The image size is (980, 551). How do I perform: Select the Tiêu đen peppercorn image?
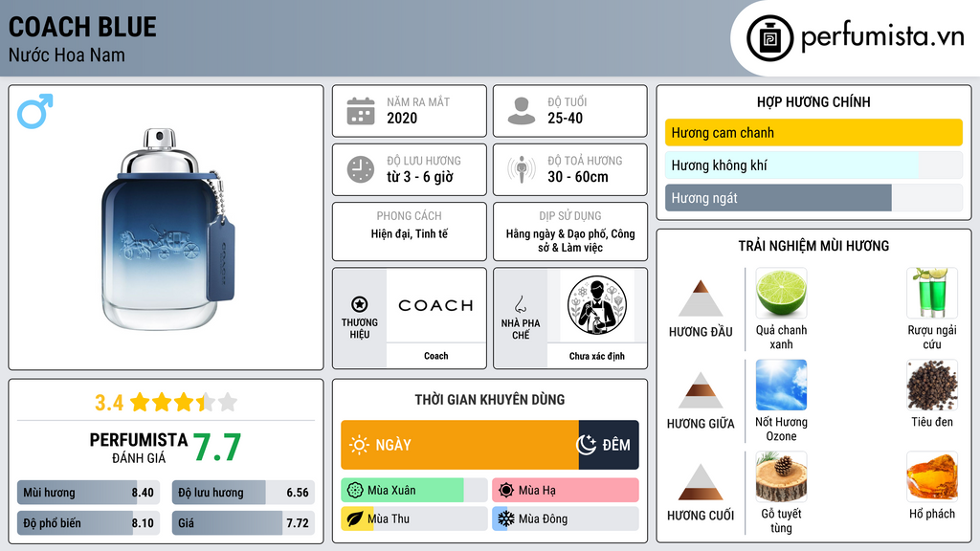pyautogui.click(x=932, y=385)
